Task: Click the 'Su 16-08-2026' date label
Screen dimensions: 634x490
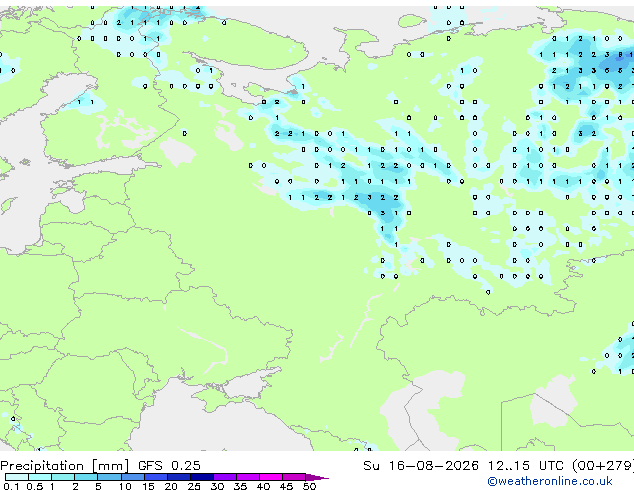Action: pyautogui.click(x=421, y=466)
